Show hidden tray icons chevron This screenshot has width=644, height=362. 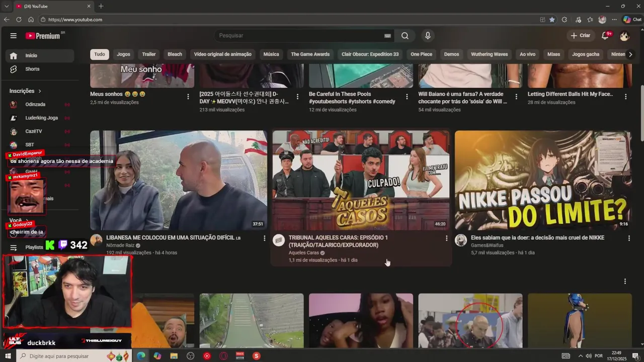click(581, 356)
